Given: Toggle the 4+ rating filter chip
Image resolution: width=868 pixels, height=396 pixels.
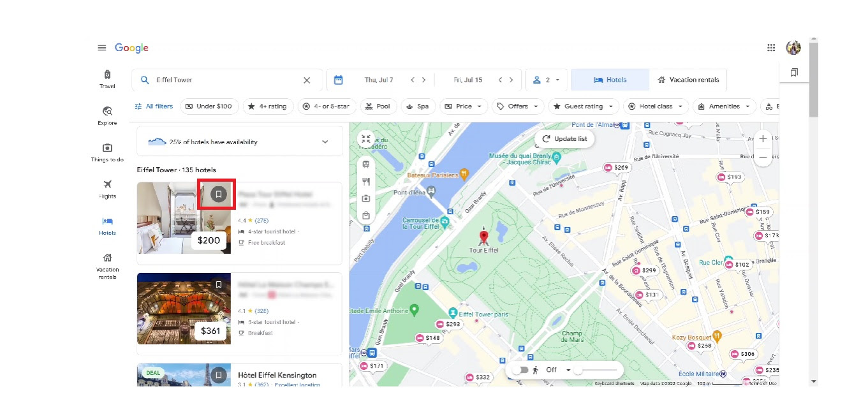Looking at the screenshot, I should point(268,106).
